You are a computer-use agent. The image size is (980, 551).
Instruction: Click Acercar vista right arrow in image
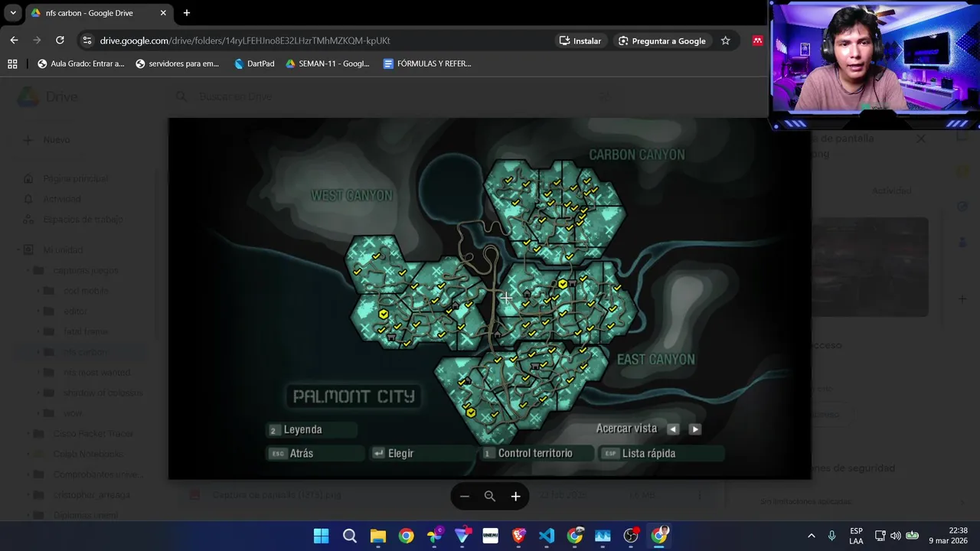(x=695, y=429)
